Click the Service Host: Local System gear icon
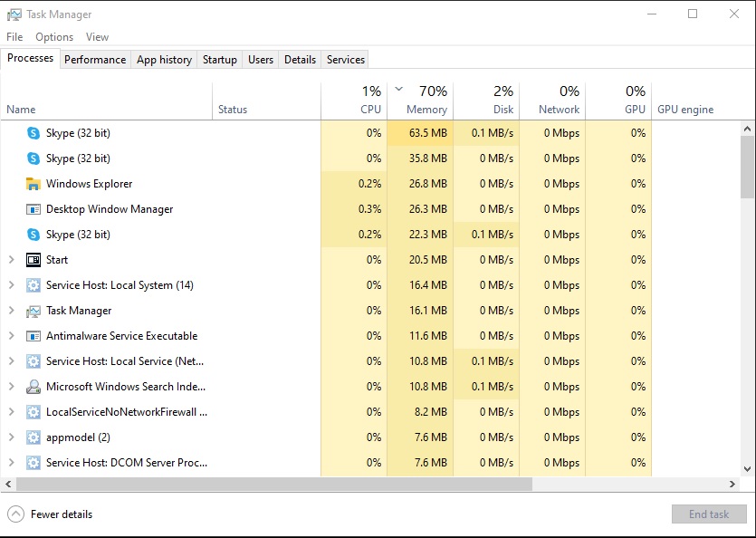Viewport: 756px width, 538px height. coord(33,285)
